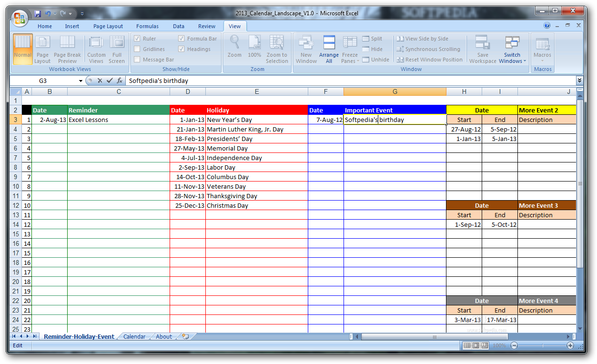597x364 pixels.
Task: Open the Switch Windows dropdown
Action: 512,49
